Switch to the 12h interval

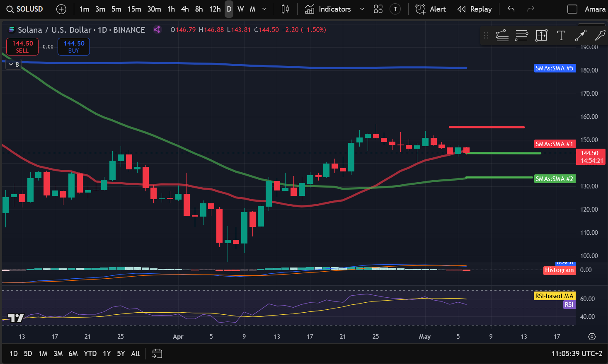(215, 9)
